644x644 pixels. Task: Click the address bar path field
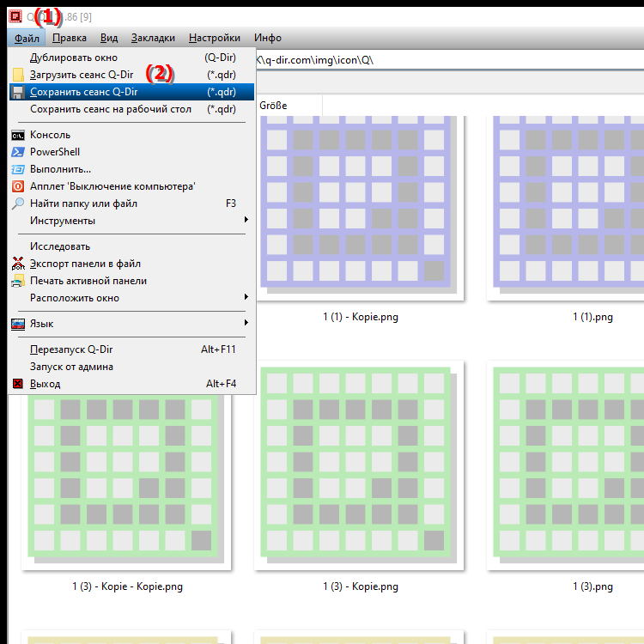[x=450, y=60]
